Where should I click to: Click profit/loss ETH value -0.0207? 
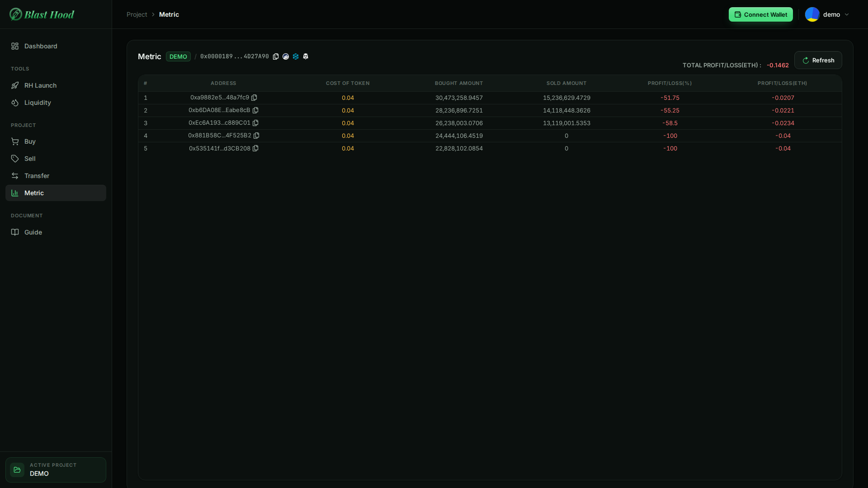tap(783, 98)
